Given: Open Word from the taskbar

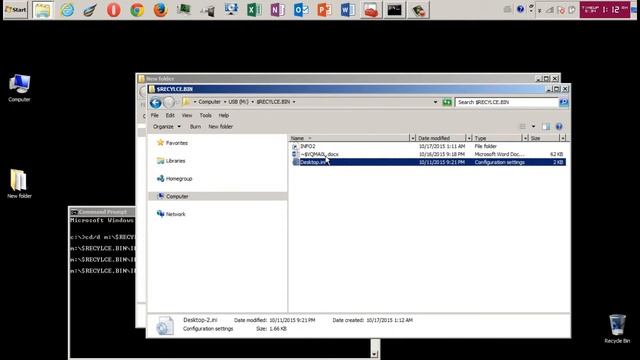Looking at the screenshot, I should click(x=348, y=10).
